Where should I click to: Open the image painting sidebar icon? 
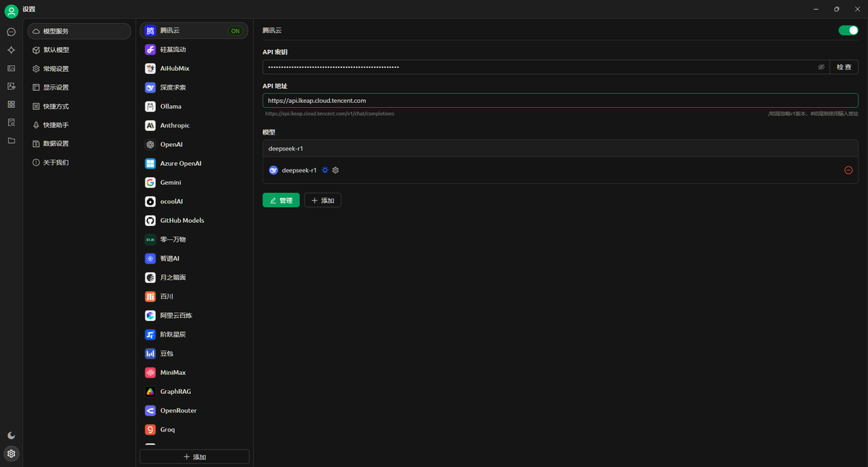pyautogui.click(x=11, y=68)
